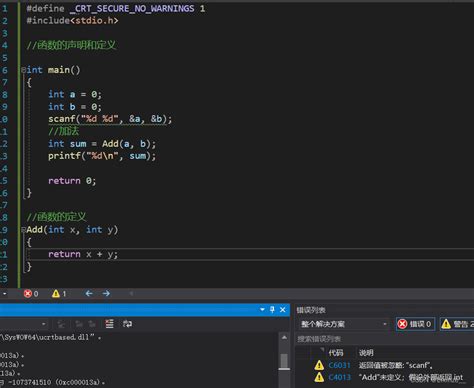Open the 整个解决方案 scope dropdown
474x388 pixels.
click(x=343, y=324)
